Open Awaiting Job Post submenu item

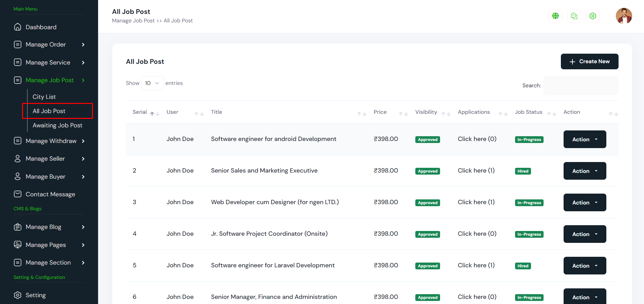coord(57,125)
